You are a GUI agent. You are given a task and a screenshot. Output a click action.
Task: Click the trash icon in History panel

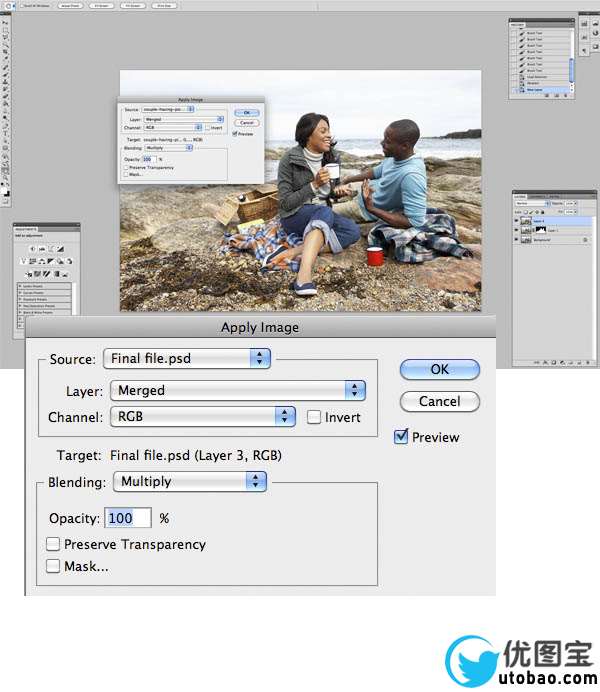click(566, 95)
